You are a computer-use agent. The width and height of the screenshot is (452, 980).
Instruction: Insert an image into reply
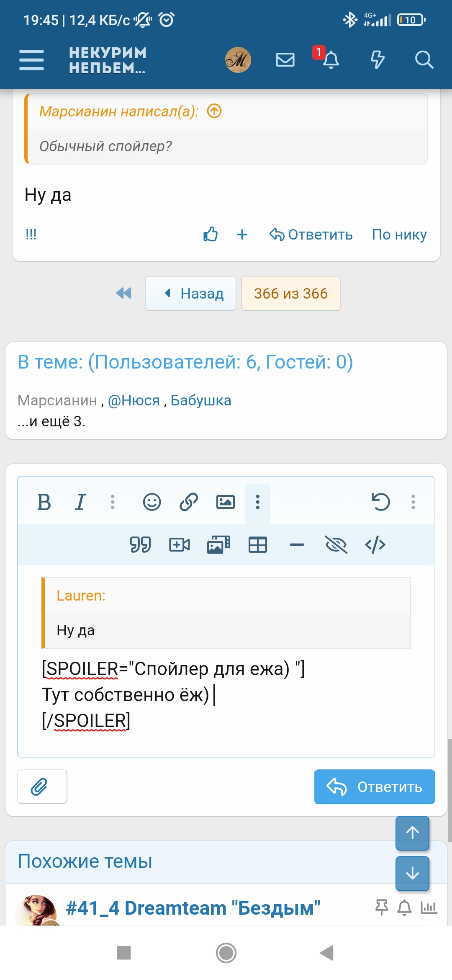[x=225, y=502]
